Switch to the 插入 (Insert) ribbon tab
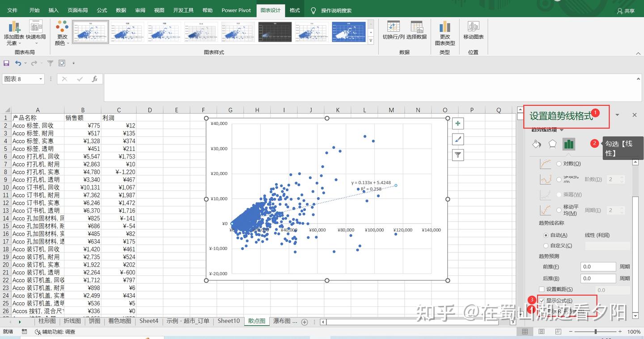The image size is (644, 339). [x=53, y=10]
